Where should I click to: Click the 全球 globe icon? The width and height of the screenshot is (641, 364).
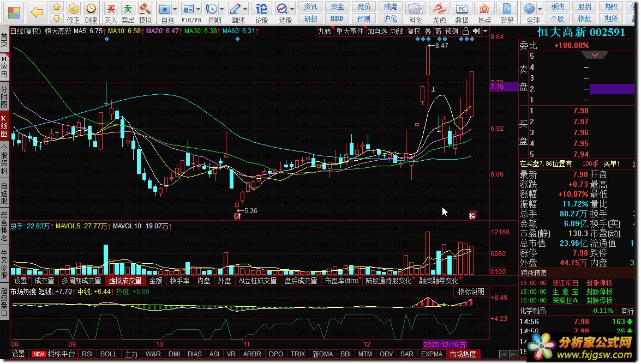tap(530, 9)
